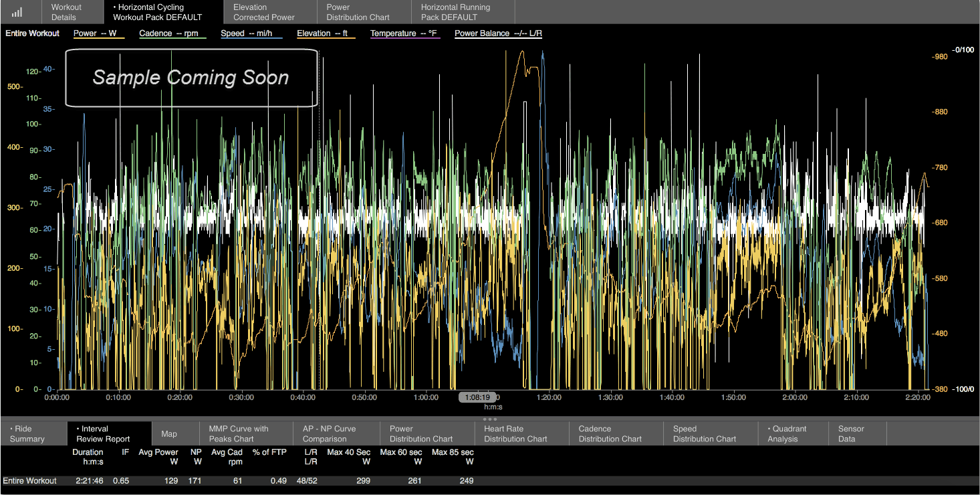Click the % of FTP column header

tap(269, 453)
